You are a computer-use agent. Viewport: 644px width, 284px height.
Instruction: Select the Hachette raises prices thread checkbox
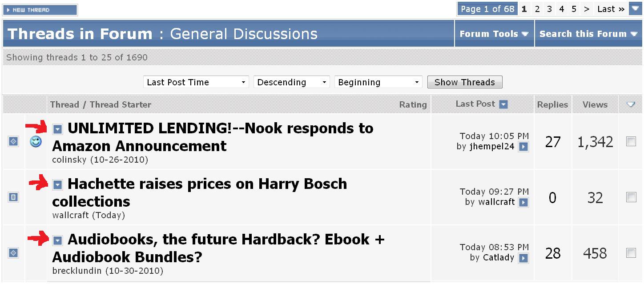631,197
